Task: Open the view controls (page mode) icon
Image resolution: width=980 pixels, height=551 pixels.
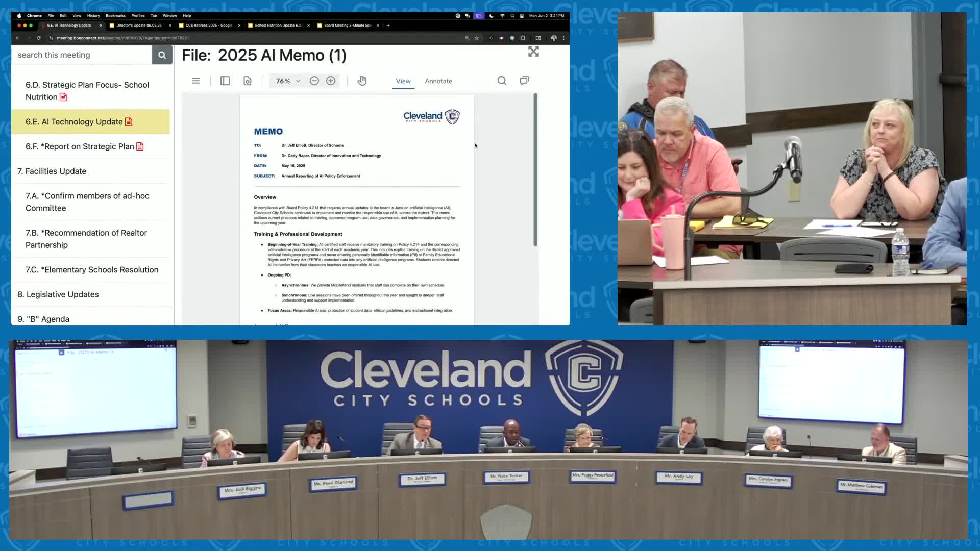Action: 248,81
